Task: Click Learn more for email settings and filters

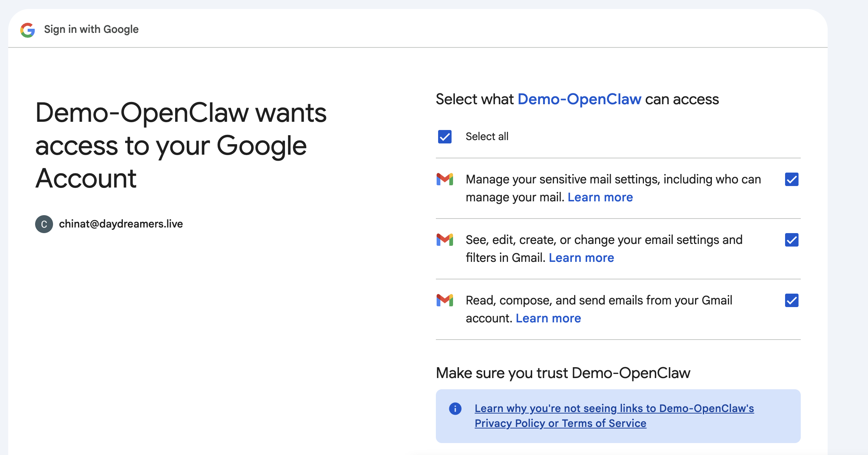Action: (x=581, y=257)
